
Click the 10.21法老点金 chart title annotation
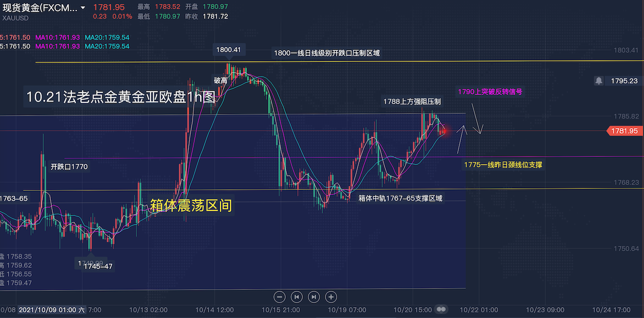(x=120, y=97)
